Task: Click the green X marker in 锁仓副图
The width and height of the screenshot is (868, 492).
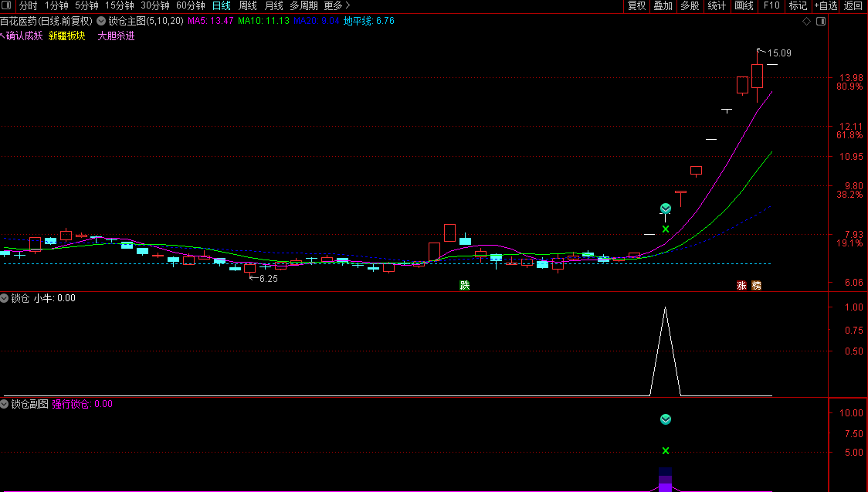Action: 666,451
